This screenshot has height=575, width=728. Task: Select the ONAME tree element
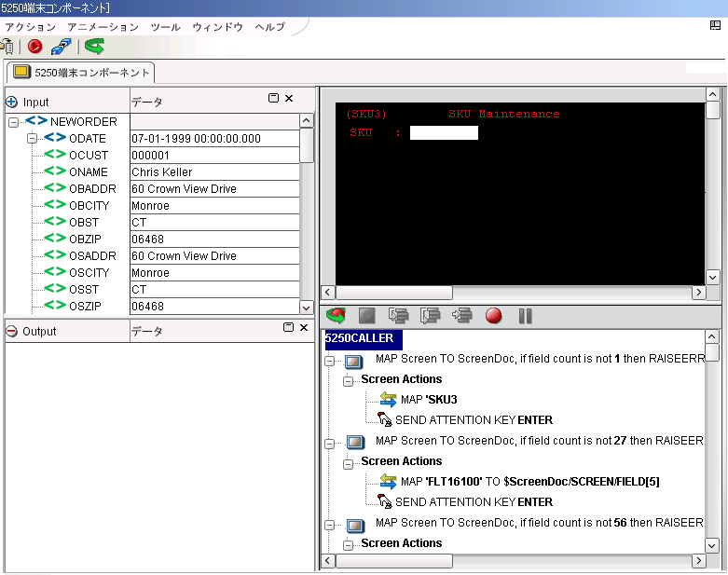[89, 171]
